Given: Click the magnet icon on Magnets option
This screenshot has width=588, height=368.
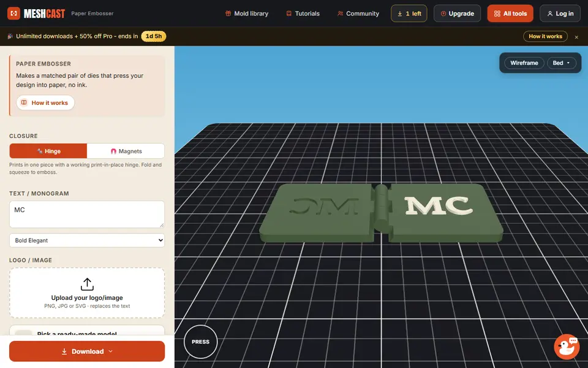Looking at the screenshot, I should point(114,151).
